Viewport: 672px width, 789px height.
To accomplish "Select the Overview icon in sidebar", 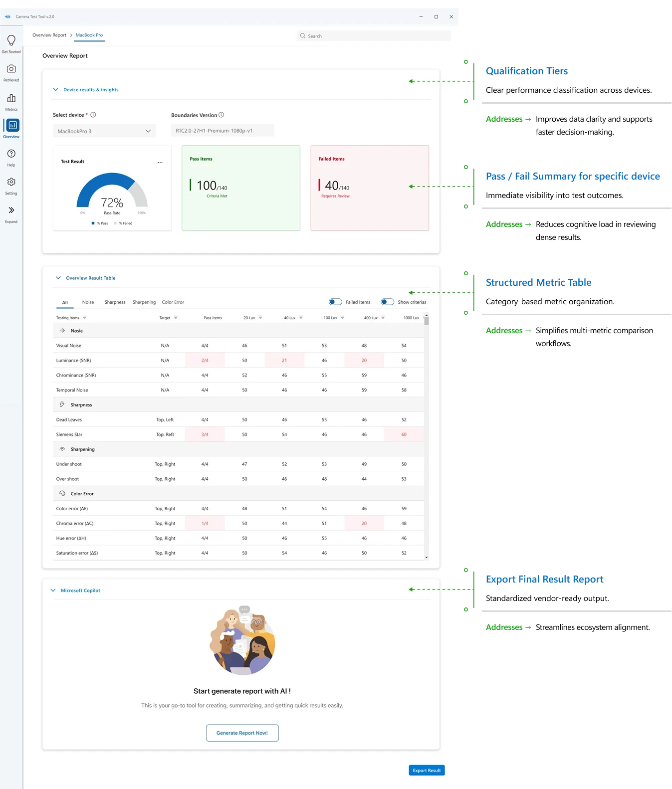I will [12, 125].
